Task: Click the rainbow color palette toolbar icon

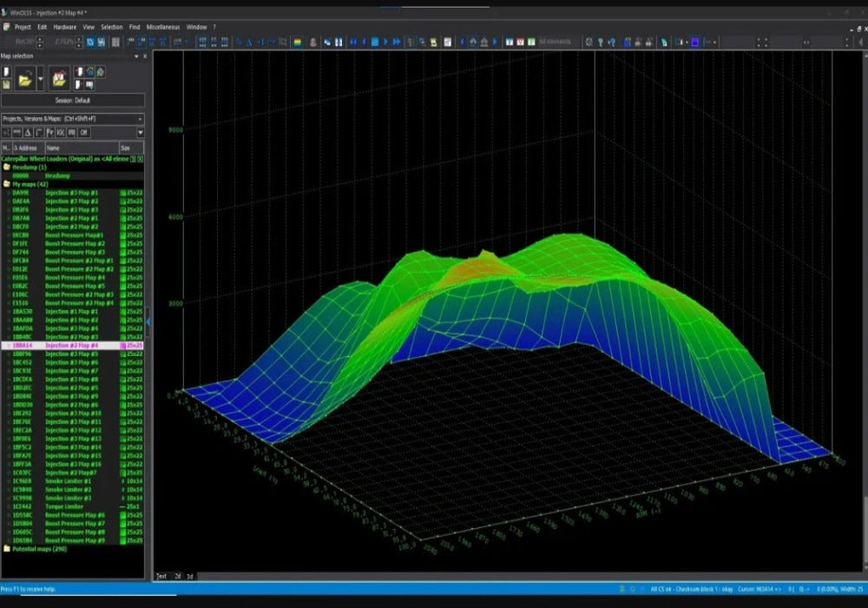Action: [x=298, y=41]
